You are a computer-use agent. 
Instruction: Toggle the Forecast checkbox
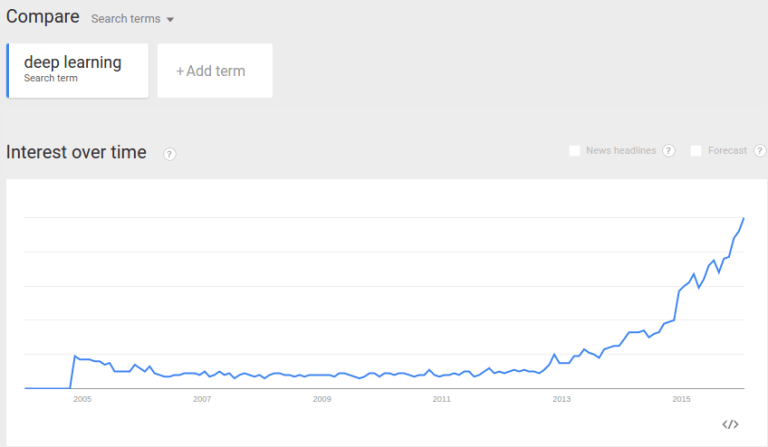pos(697,151)
